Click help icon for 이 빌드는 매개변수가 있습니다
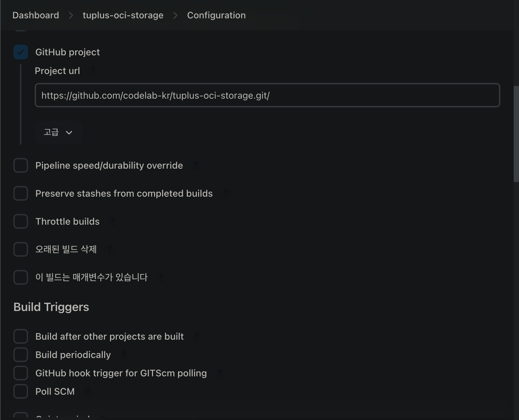 160,277
